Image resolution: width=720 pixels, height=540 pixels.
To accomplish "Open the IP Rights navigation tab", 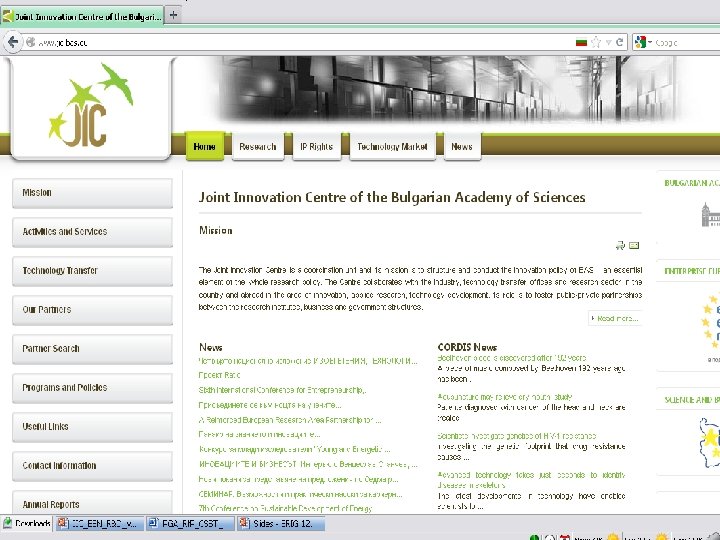I will [316, 146].
